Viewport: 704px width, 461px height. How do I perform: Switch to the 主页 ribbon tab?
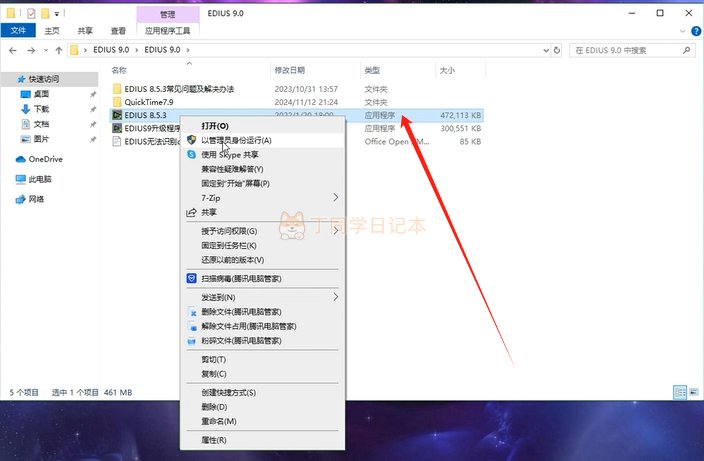(52, 31)
